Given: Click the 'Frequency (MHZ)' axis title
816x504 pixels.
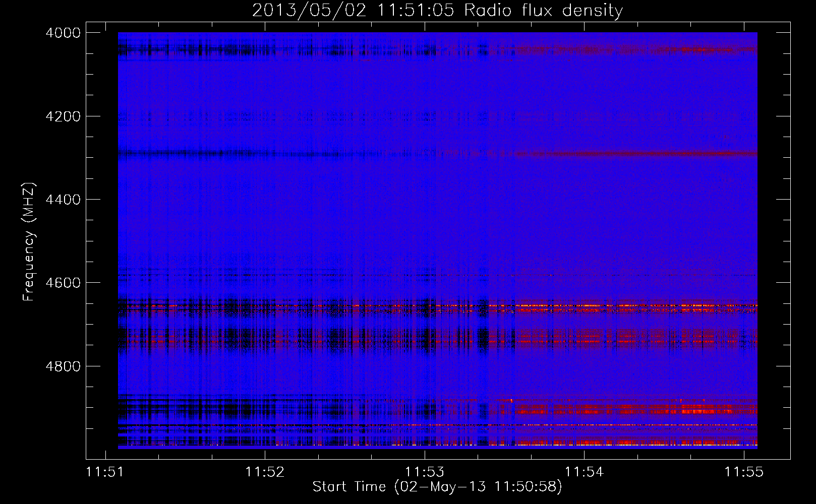Looking at the screenshot, I should pyautogui.click(x=29, y=242).
